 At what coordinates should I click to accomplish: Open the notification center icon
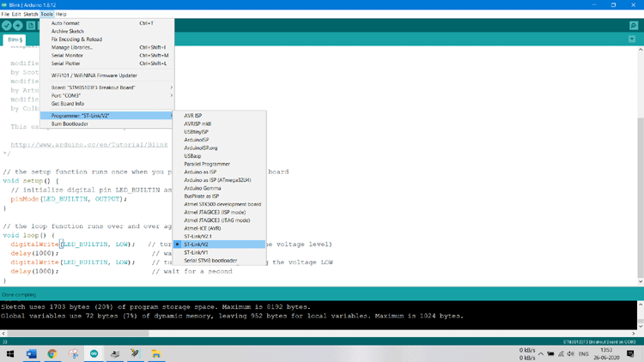tap(630, 353)
